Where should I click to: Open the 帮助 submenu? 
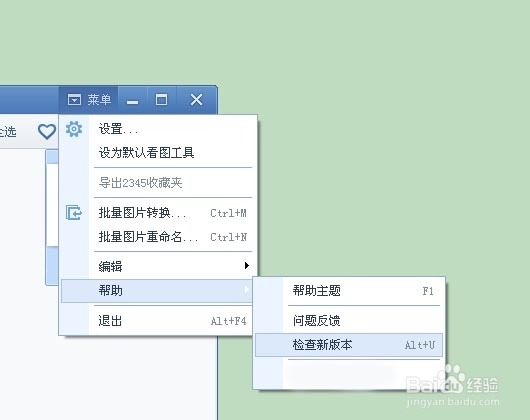(157, 290)
